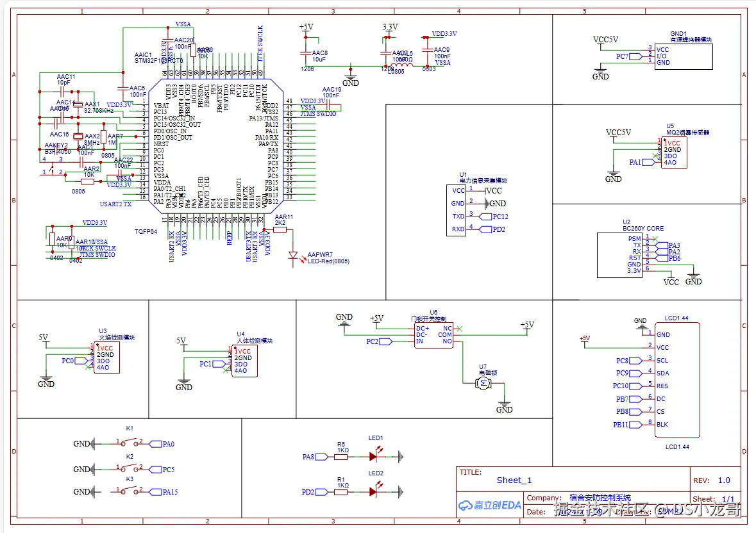Screen dimensions: 756x533
Task: Select the AAPWR7 LED-Red indicator symbol
Action: pyautogui.click(x=294, y=256)
